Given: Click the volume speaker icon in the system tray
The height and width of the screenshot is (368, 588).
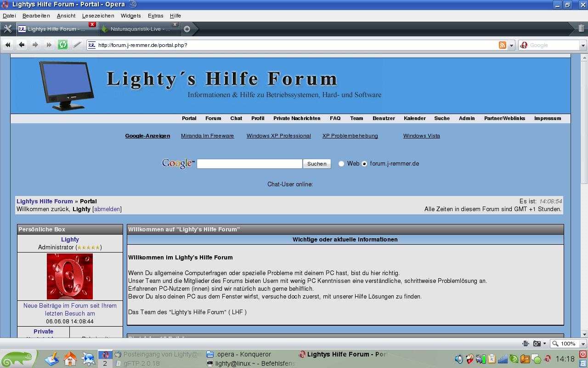Looking at the screenshot, I should (x=458, y=359).
